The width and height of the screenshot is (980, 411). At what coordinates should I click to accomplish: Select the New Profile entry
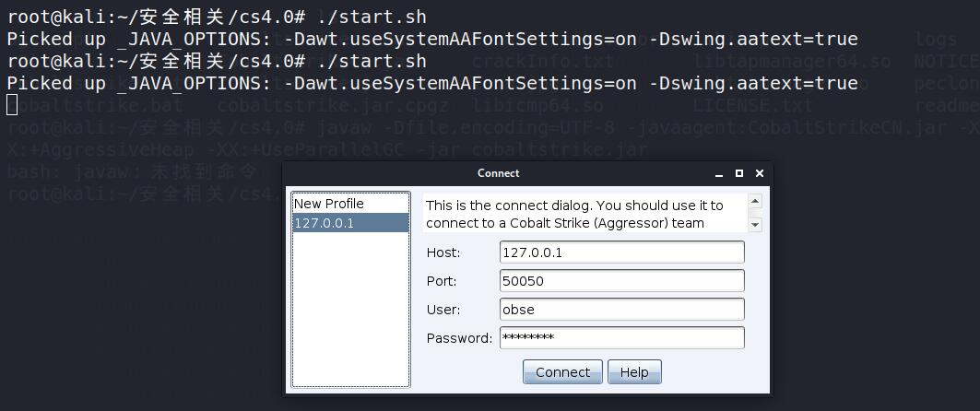click(x=329, y=204)
